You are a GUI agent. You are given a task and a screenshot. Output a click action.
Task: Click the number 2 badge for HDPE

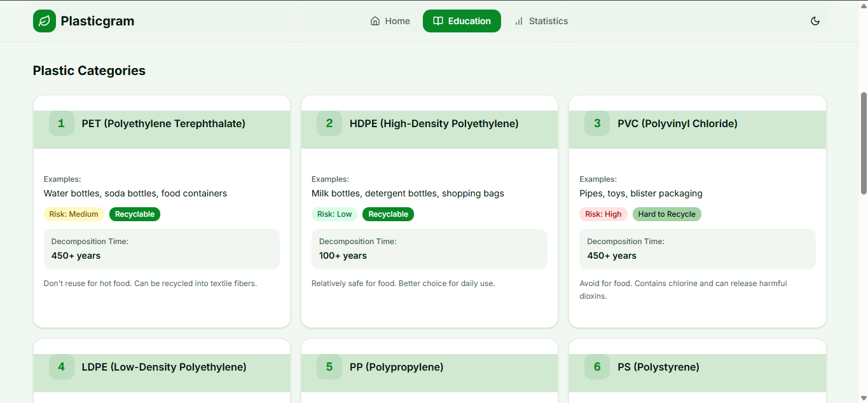coord(329,123)
